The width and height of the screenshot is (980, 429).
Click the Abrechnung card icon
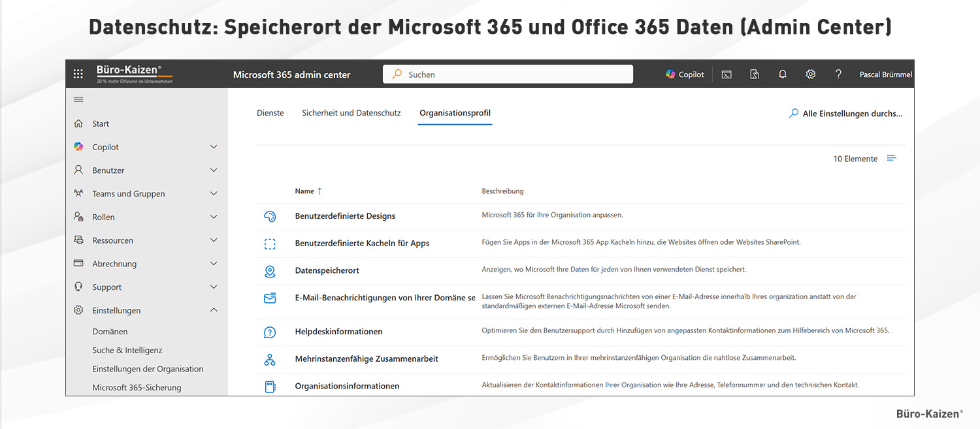coord(78,263)
